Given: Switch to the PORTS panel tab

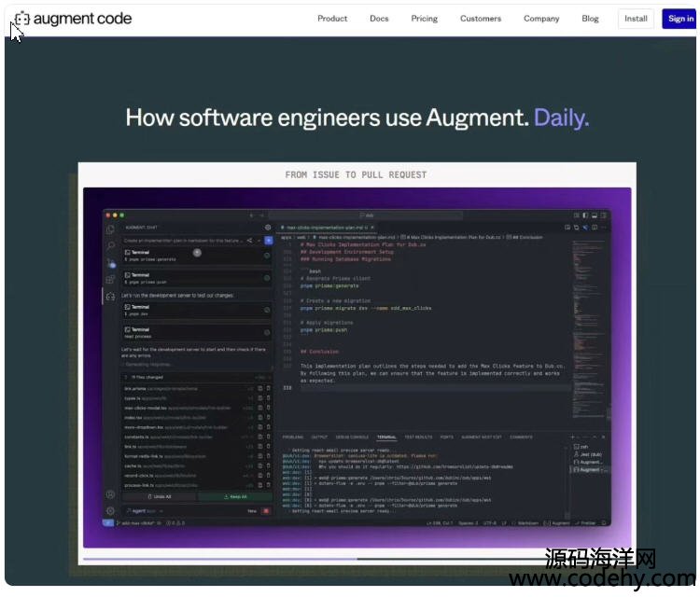Looking at the screenshot, I should [446, 437].
